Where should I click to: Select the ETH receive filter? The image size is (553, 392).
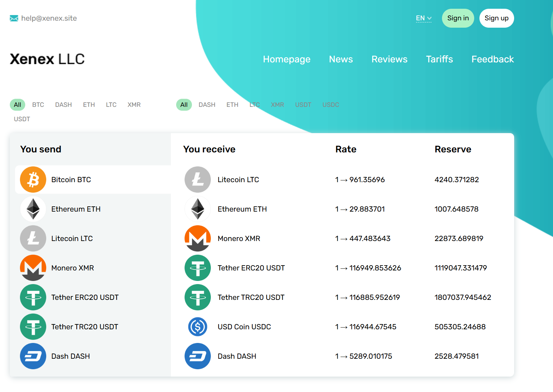233,105
